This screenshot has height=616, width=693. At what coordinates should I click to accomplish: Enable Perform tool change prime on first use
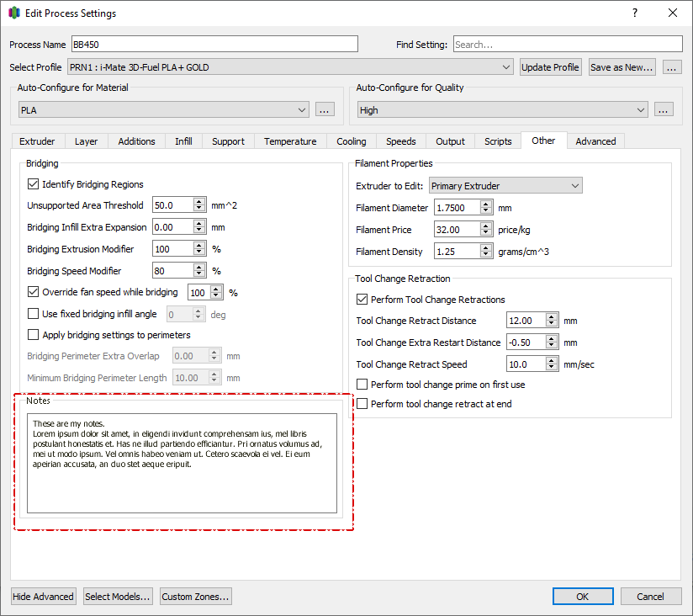pyautogui.click(x=362, y=385)
